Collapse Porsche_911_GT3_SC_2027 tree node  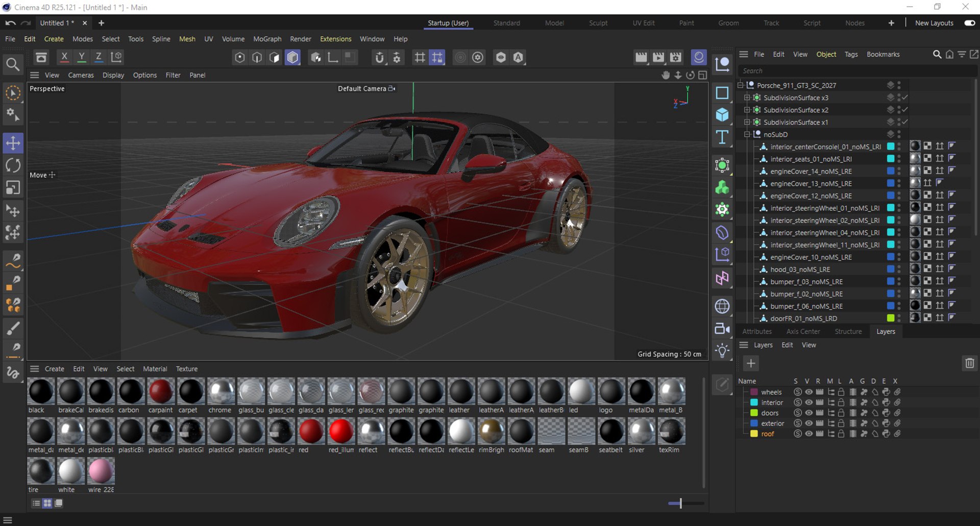click(741, 85)
